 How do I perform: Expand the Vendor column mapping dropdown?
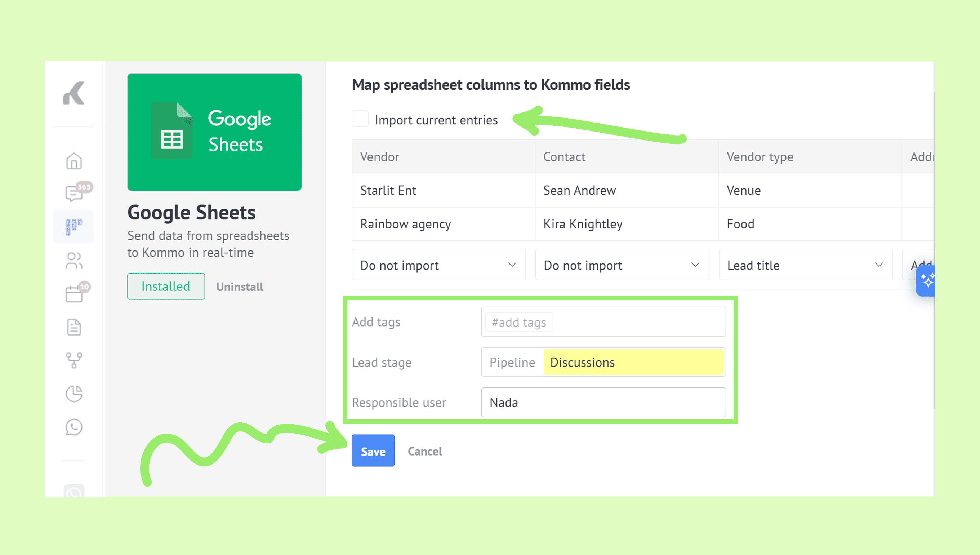[438, 265]
